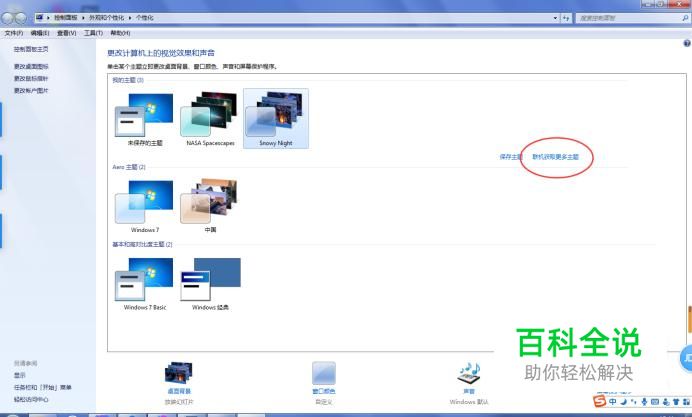Select the Snowy Night theme

276,119
